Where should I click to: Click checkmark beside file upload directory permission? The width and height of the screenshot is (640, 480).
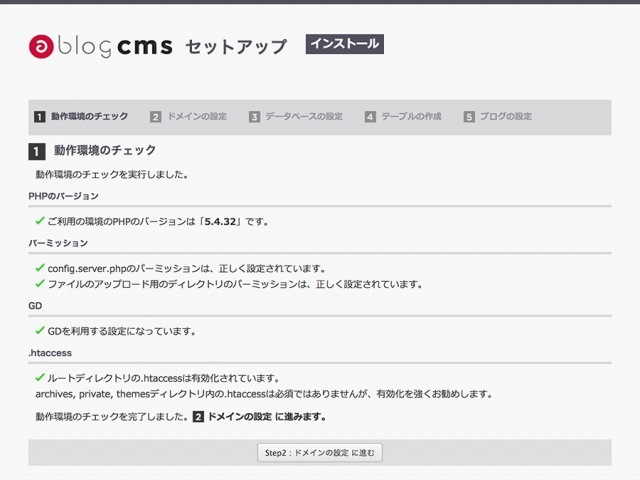click(40, 283)
